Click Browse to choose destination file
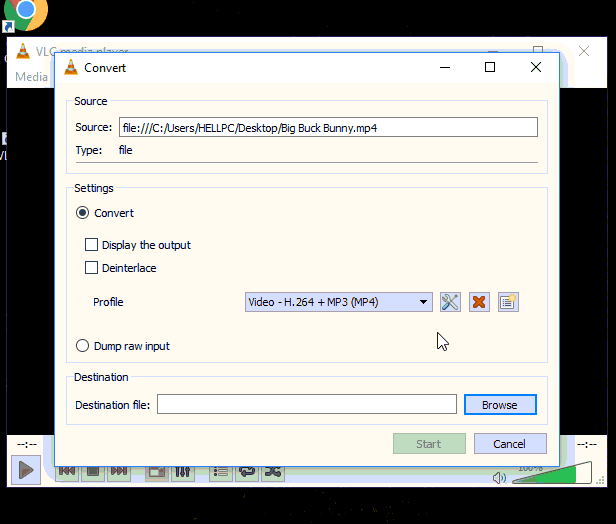Image resolution: width=616 pixels, height=524 pixels. click(500, 405)
